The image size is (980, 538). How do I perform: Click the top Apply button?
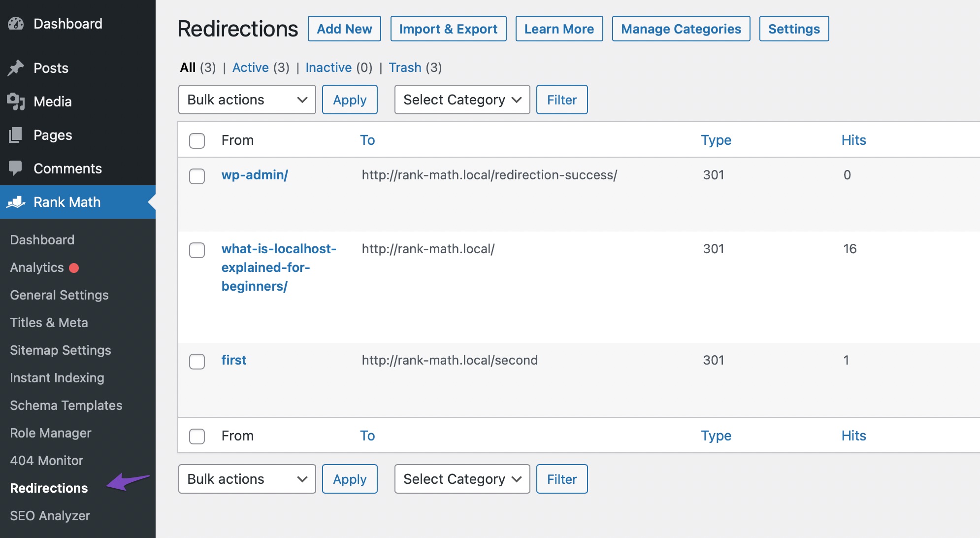(350, 100)
